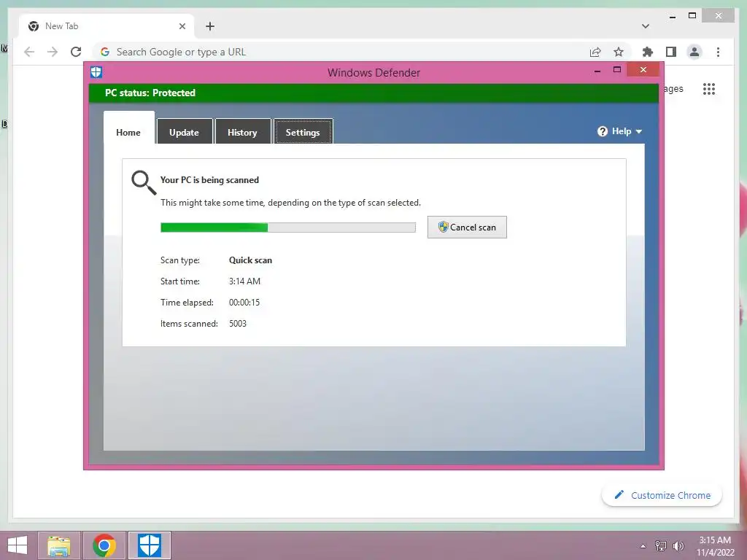
Task: Toggle Chrome side panel icon
Action: pos(671,52)
